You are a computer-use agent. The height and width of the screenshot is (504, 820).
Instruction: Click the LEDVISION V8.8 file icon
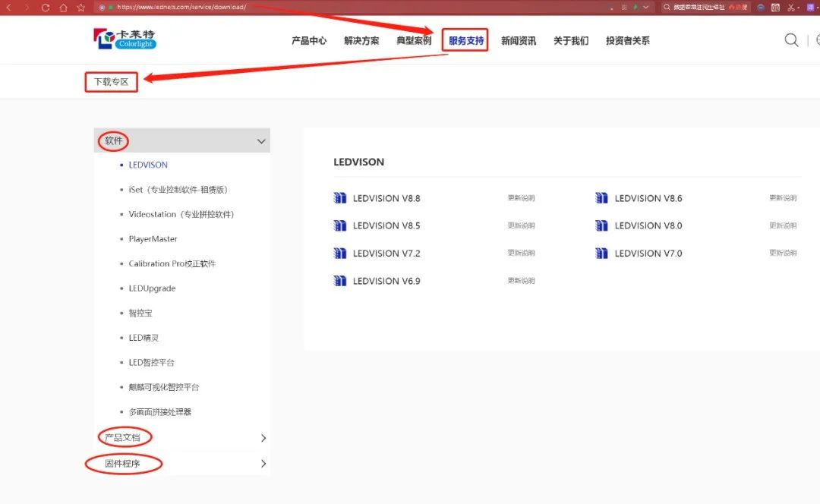(340, 198)
